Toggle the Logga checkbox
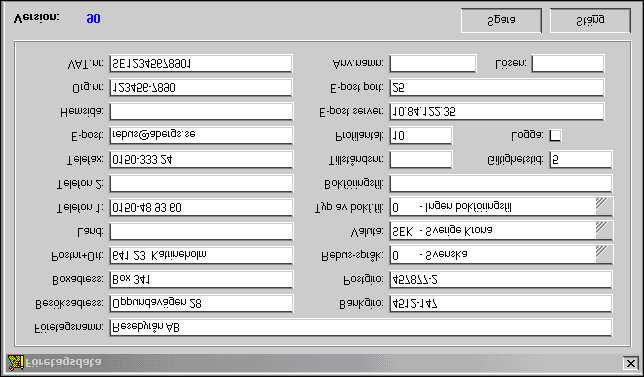644x377 pixels. (555, 136)
